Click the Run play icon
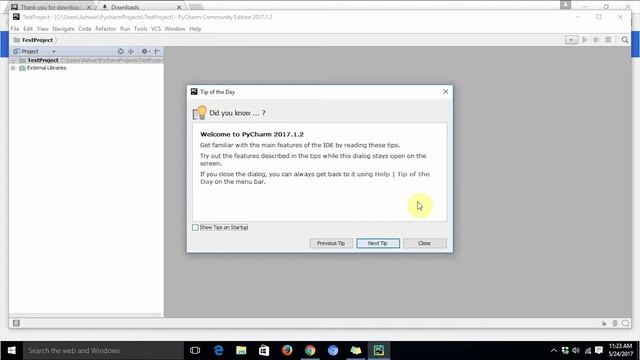Viewport: 640px width, 360px height. click(x=584, y=40)
